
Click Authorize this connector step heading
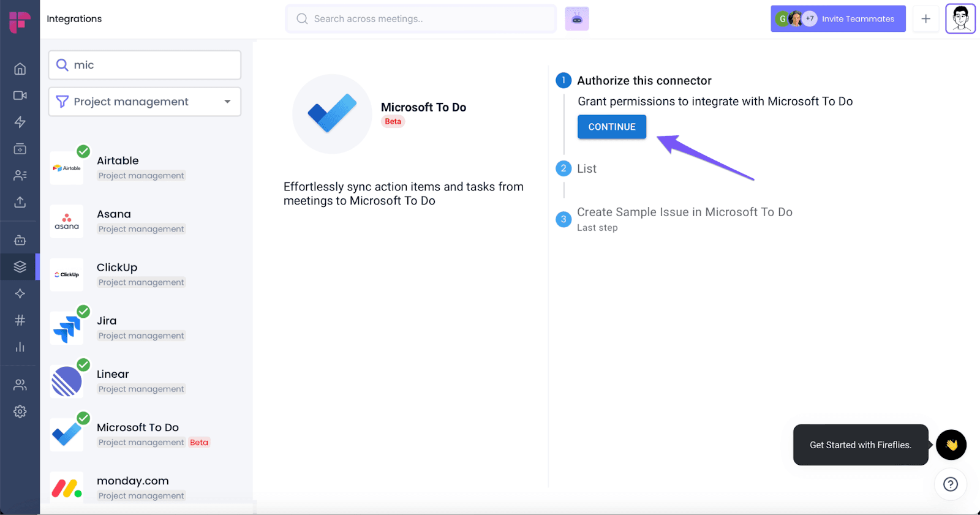(x=644, y=81)
